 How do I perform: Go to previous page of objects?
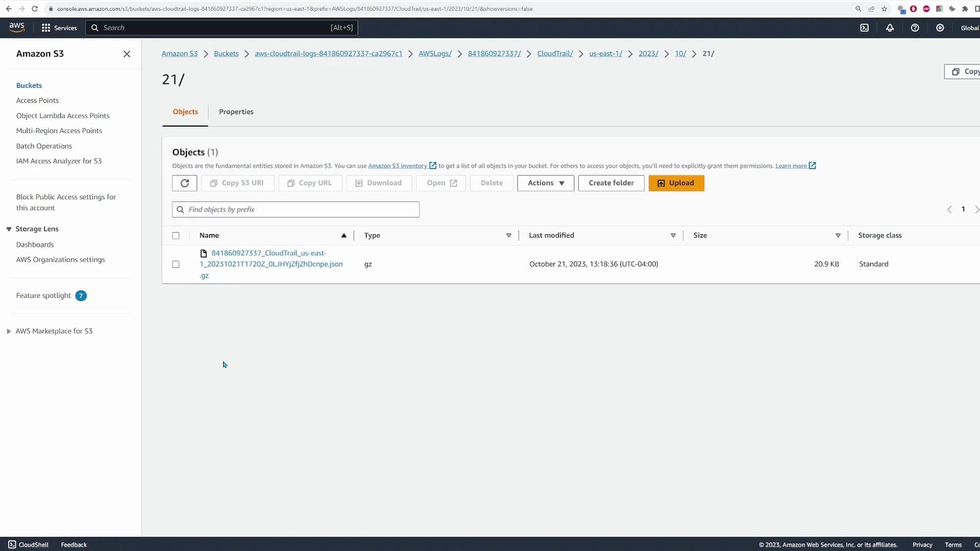(x=949, y=209)
